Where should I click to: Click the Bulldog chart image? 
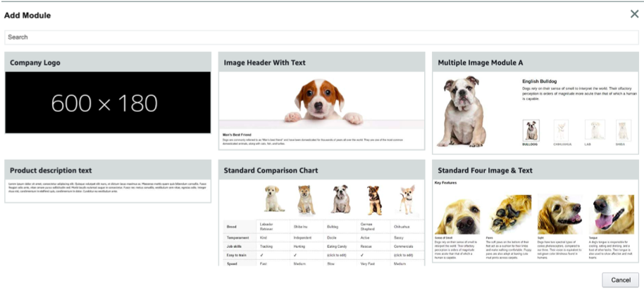click(341, 199)
